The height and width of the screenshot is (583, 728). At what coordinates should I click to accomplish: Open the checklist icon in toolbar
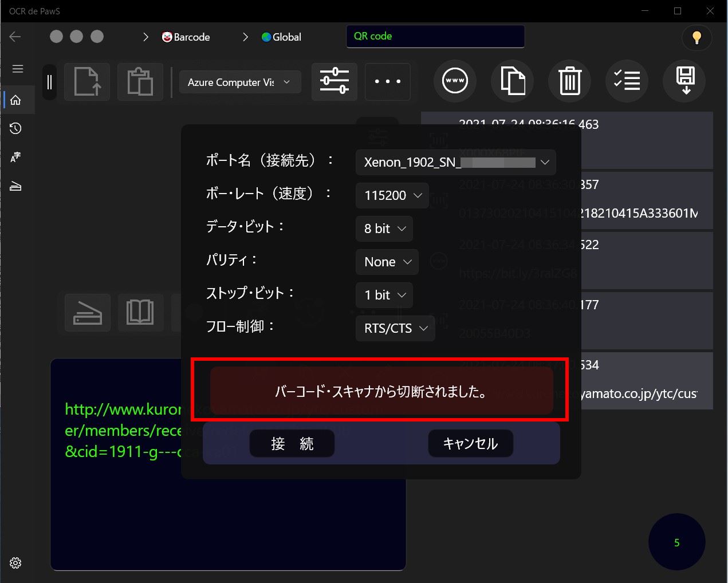pyautogui.click(x=627, y=81)
